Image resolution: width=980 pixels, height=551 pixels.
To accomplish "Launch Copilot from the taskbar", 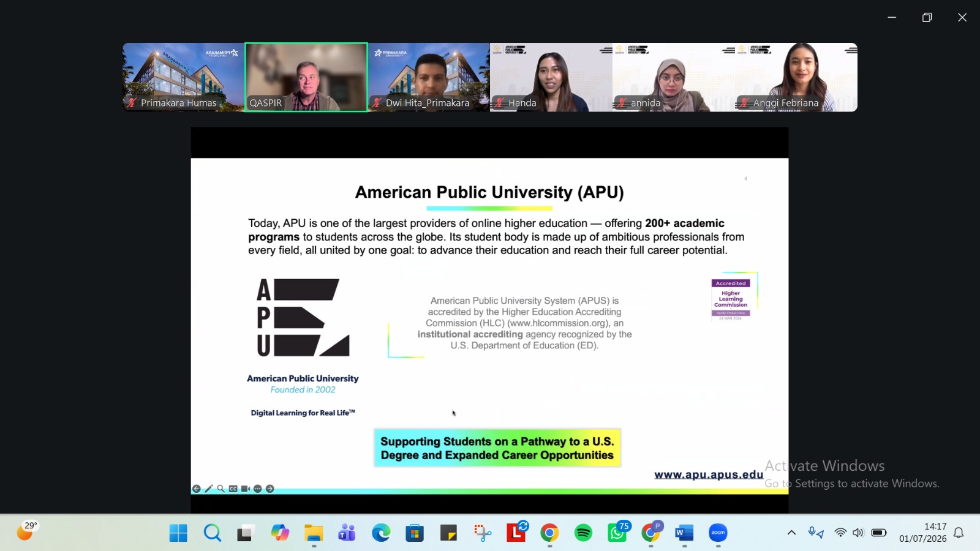I will [x=280, y=533].
